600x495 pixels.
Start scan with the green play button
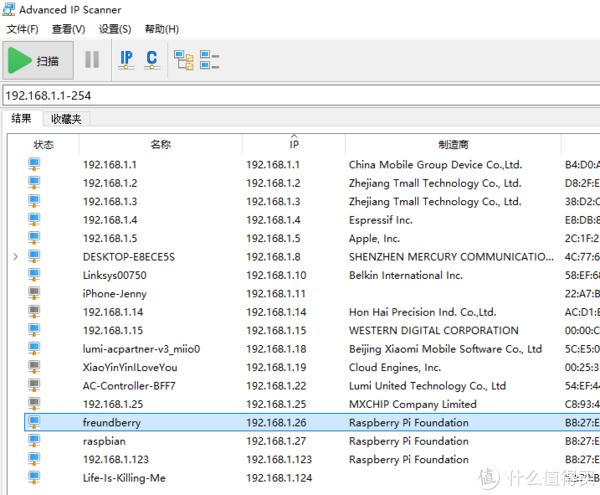tap(38, 60)
